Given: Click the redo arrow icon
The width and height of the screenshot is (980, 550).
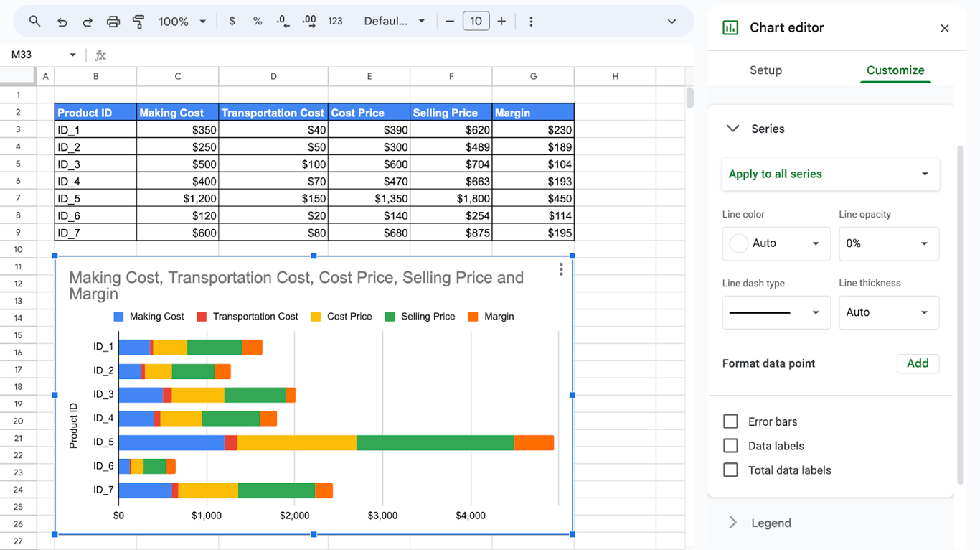Looking at the screenshot, I should (x=88, y=22).
